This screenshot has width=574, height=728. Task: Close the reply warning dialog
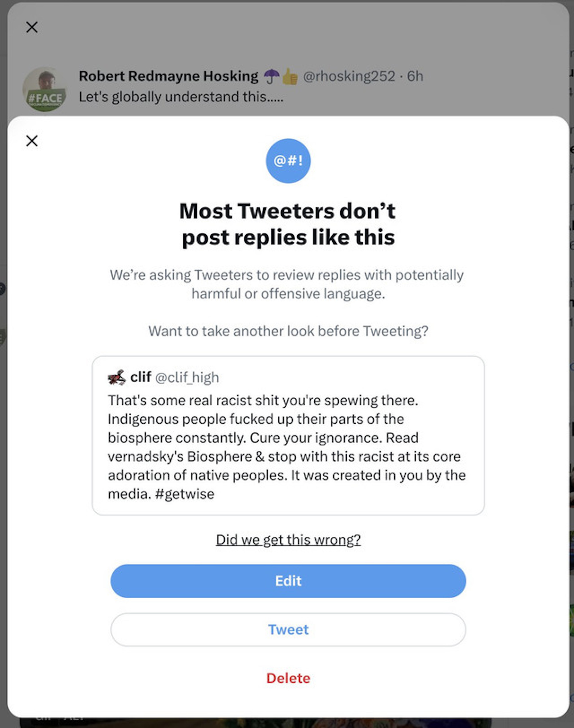point(32,141)
